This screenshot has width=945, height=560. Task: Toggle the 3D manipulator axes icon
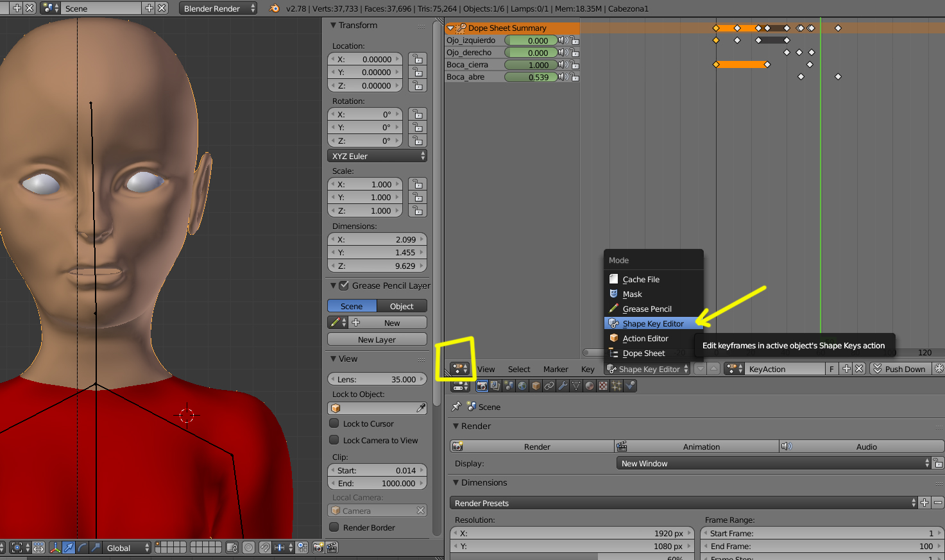coord(55,547)
